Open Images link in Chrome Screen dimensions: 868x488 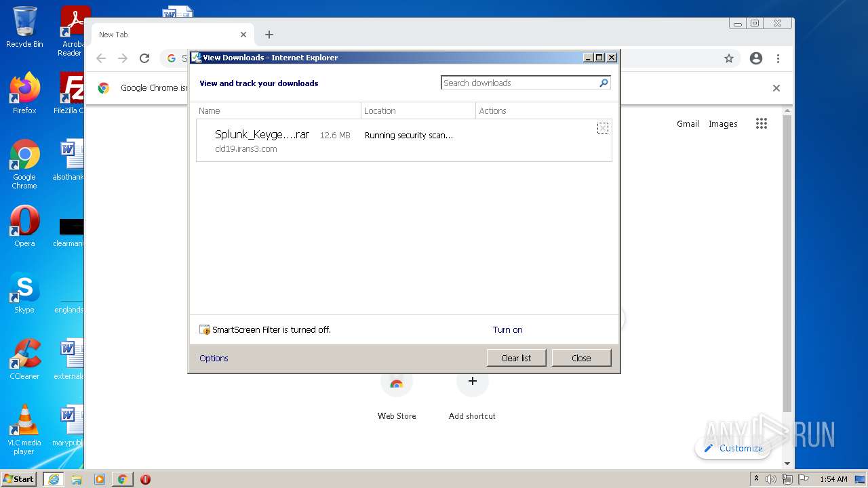click(723, 124)
